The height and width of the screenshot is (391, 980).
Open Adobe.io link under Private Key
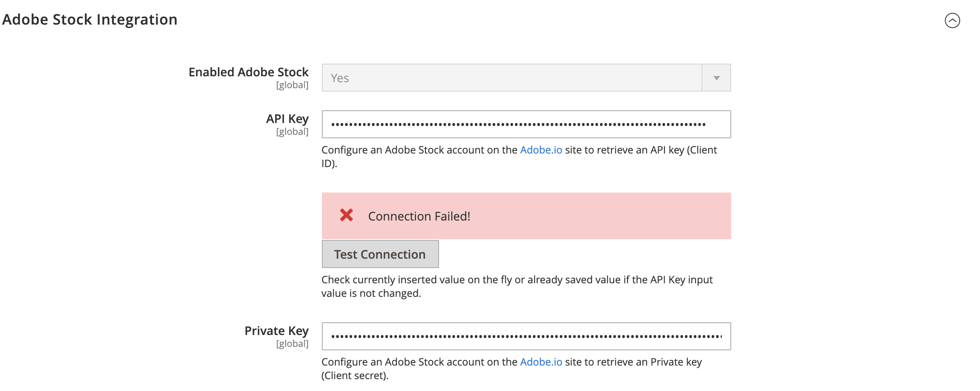pos(541,362)
